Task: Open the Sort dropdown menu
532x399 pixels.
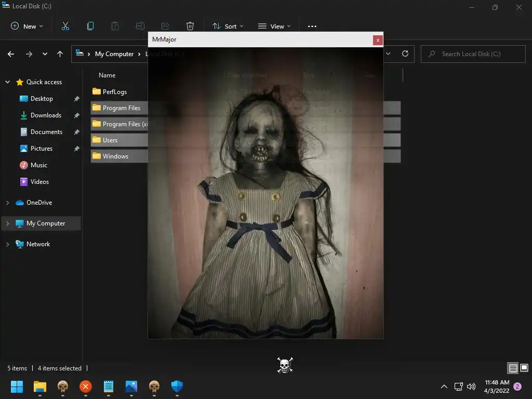Action: pos(228,26)
